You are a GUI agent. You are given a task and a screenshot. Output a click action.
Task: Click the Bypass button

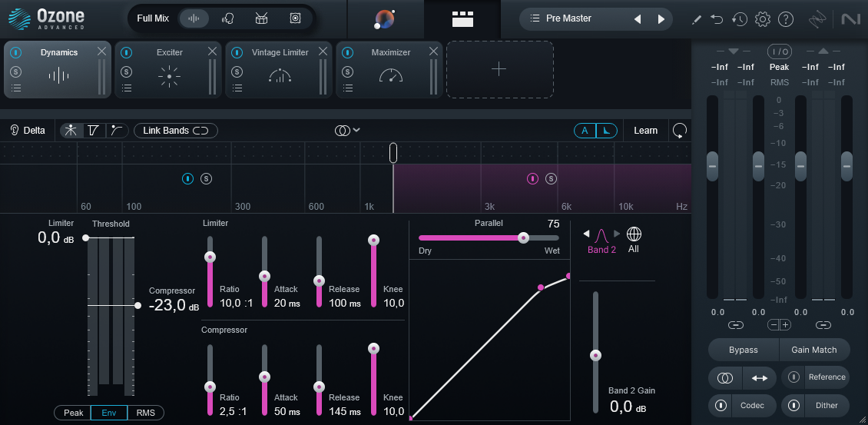(x=744, y=350)
